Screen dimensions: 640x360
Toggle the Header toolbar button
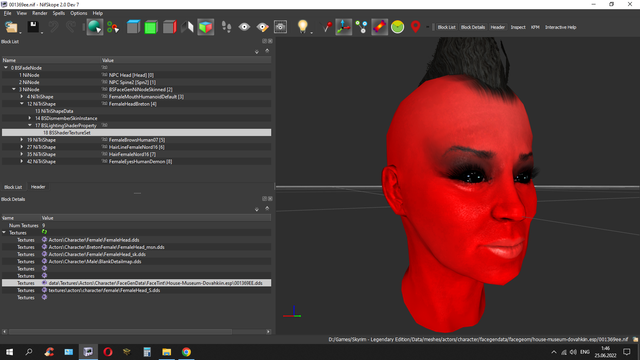coord(498,27)
